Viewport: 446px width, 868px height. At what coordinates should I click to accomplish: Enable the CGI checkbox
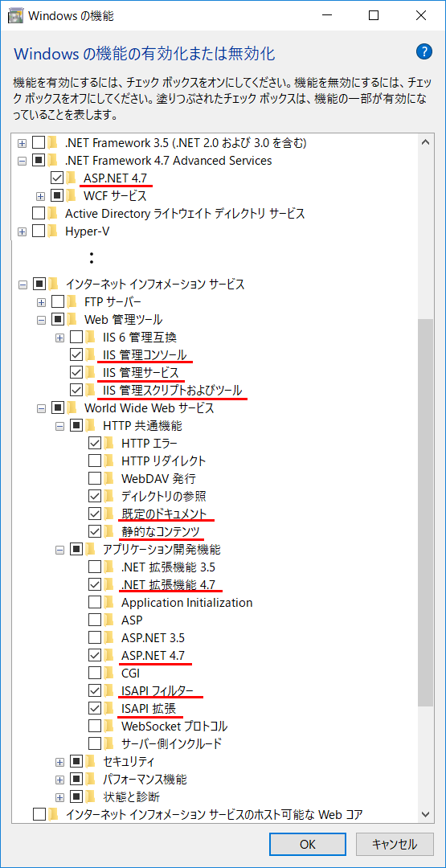[95, 673]
